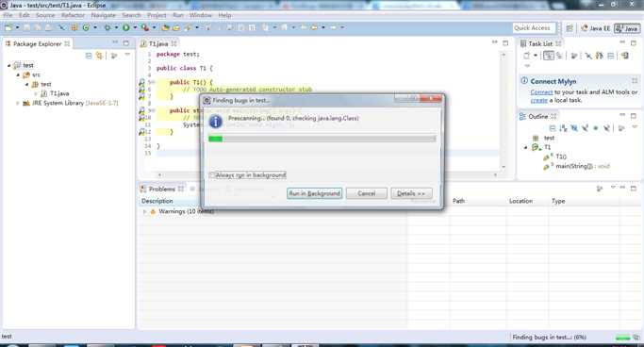This screenshot has width=644, height=347.
Task: Click the Description column header
Action: pos(157,201)
